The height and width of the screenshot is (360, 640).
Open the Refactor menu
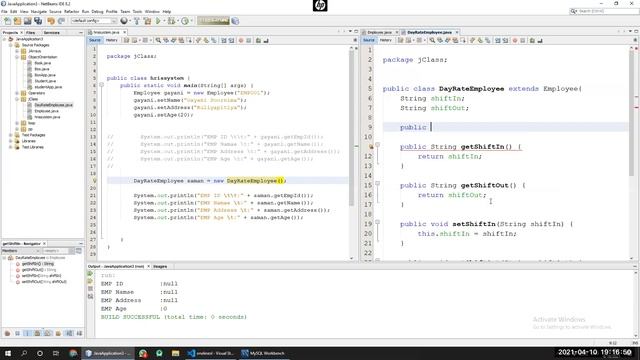71,11
